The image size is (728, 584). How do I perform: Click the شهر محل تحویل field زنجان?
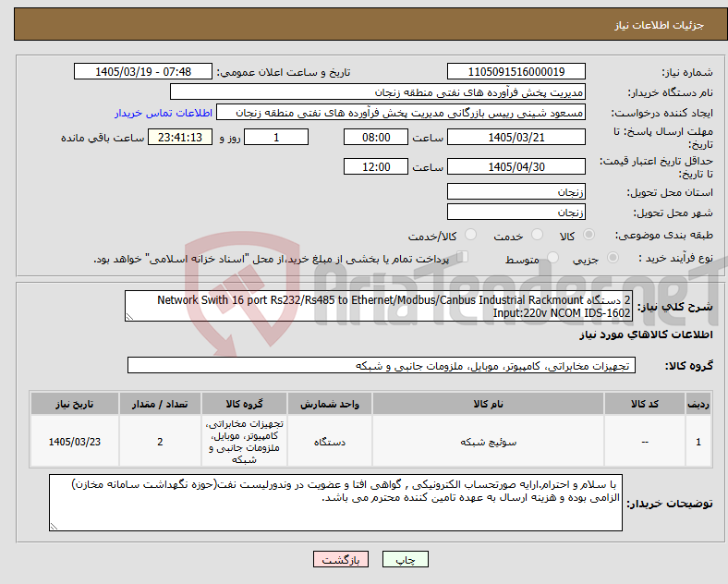516,212
